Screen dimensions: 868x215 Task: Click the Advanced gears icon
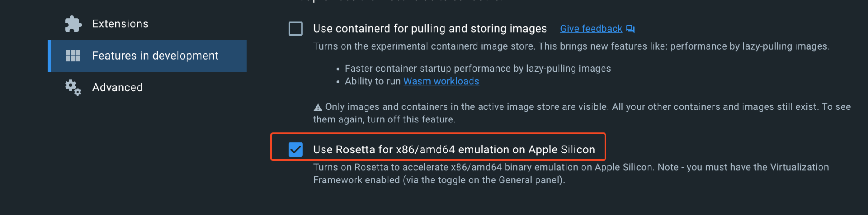73,87
